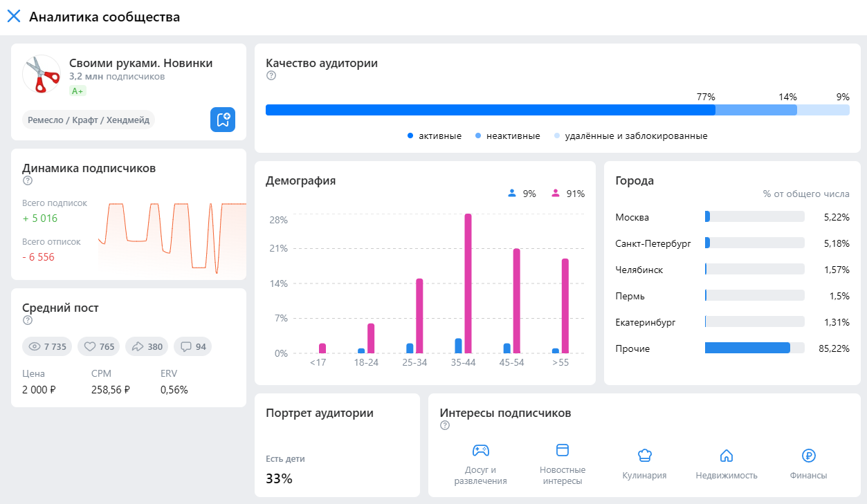Image resolution: width=867 pixels, height=504 pixels.
Task: Toggle the неактивные legend item
Action: [507, 136]
